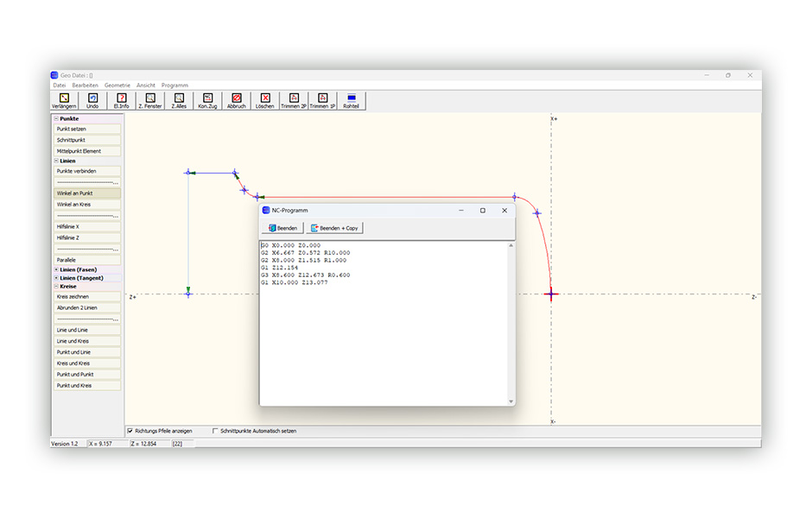Screen dimensions: 812x518
Task: Click the Z.Alles zoom all icon
Action: click(179, 100)
